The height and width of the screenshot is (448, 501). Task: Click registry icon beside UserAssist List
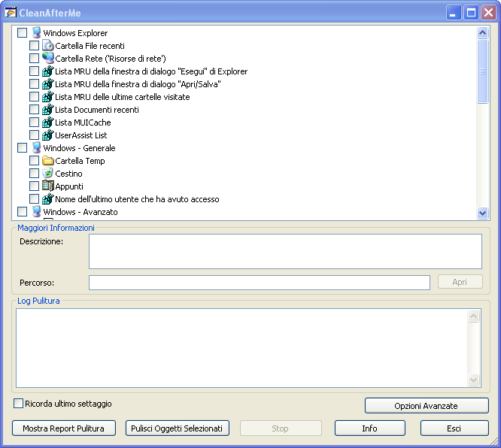pos(48,135)
